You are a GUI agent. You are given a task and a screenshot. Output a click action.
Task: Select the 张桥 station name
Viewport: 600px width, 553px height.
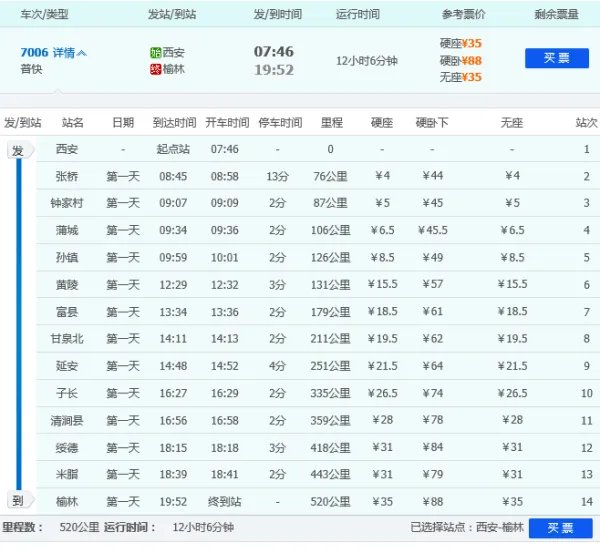tap(67, 176)
